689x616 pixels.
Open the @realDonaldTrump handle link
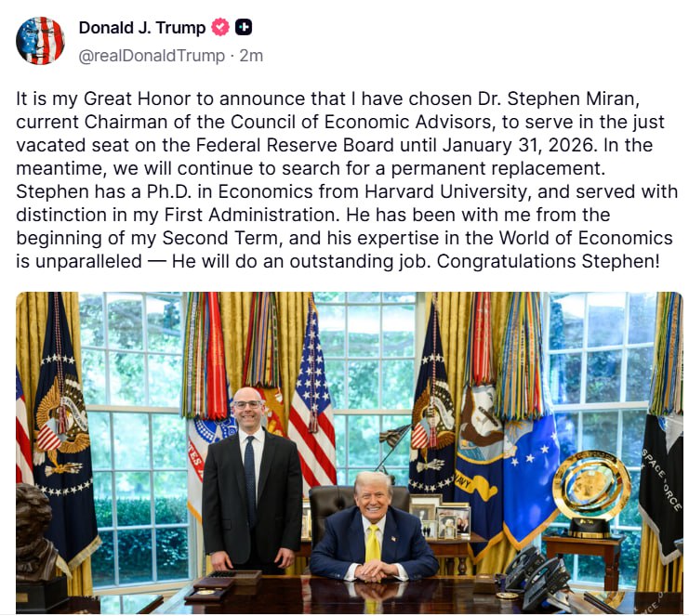click(x=152, y=56)
